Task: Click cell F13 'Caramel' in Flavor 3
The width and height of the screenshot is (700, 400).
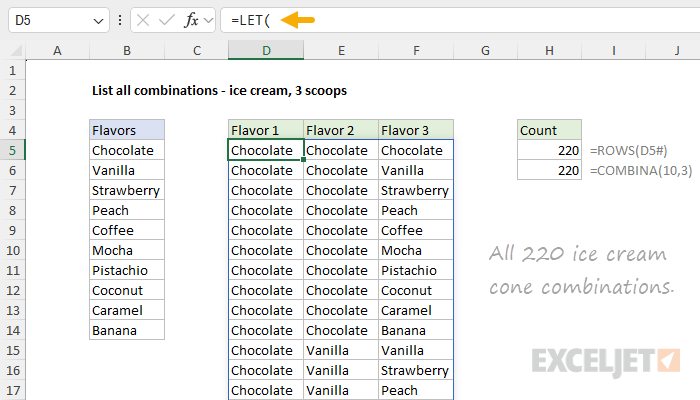Action: click(x=416, y=310)
